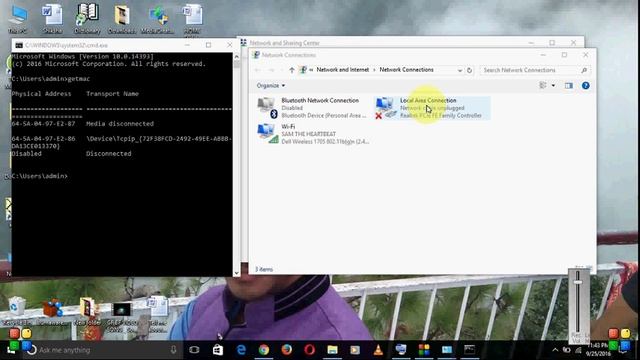Click the 'Realtek PCIe FE Family Controller' text
Image resolution: width=640 pixels, height=360 pixels.
pyautogui.click(x=441, y=116)
